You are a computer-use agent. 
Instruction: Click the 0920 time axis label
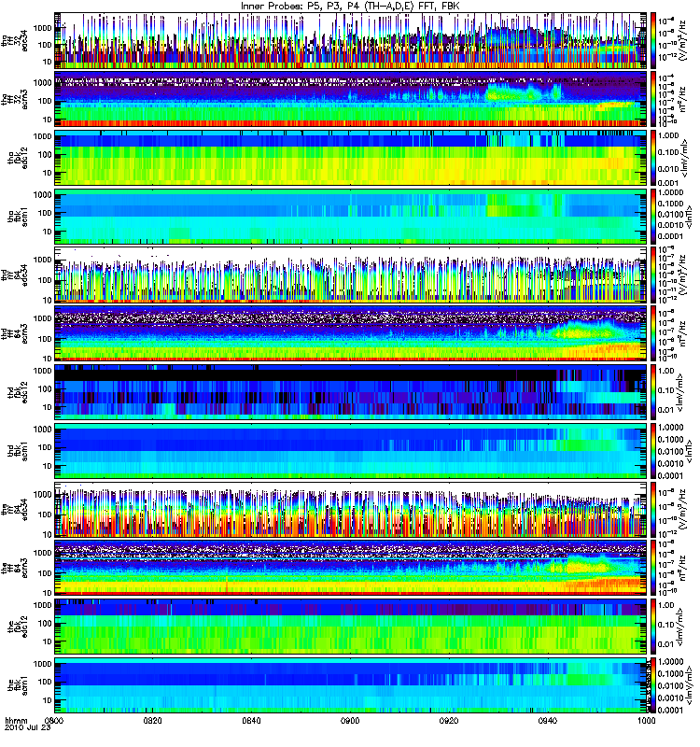tap(449, 720)
